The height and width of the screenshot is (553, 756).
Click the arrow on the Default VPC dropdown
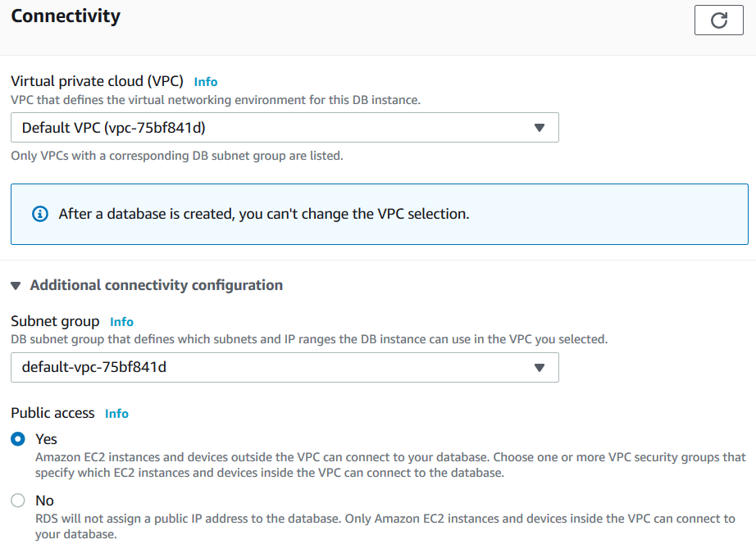[539, 128]
